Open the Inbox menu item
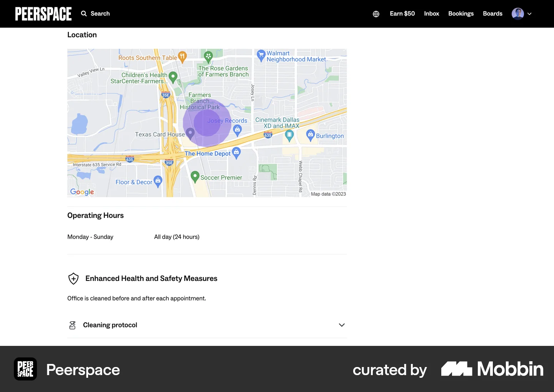The width and height of the screenshot is (554, 392). (432, 13)
